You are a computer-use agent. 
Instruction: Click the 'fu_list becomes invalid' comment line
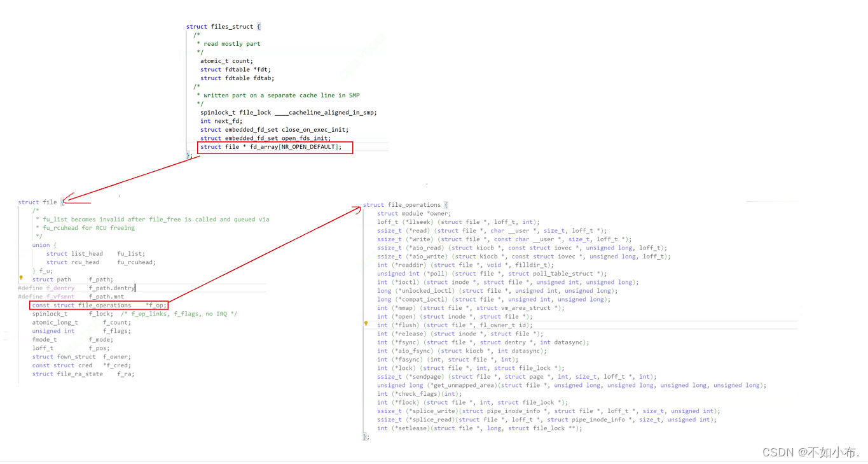pos(152,220)
